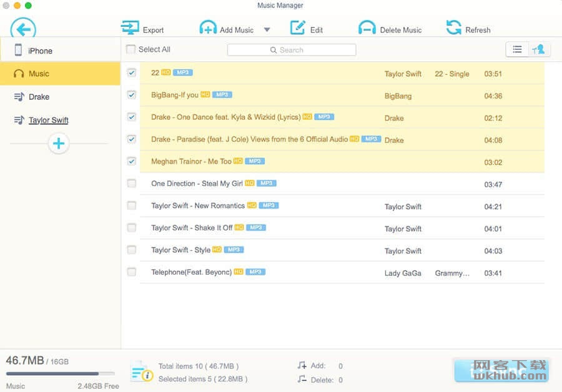The height and width of the screenshot is (392, 562).
Task: Click MP3 badge on Taylor Swift - Shake It Off
Action: [256, 228]
